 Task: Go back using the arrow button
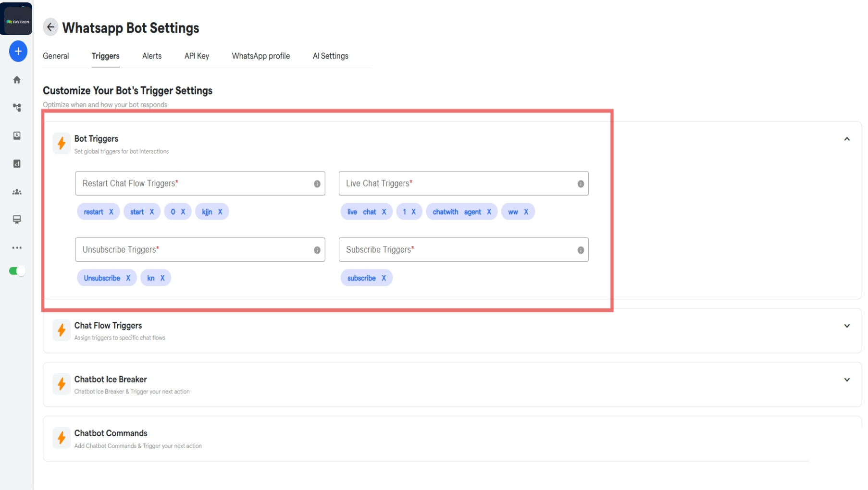click(x=50, y=27)
